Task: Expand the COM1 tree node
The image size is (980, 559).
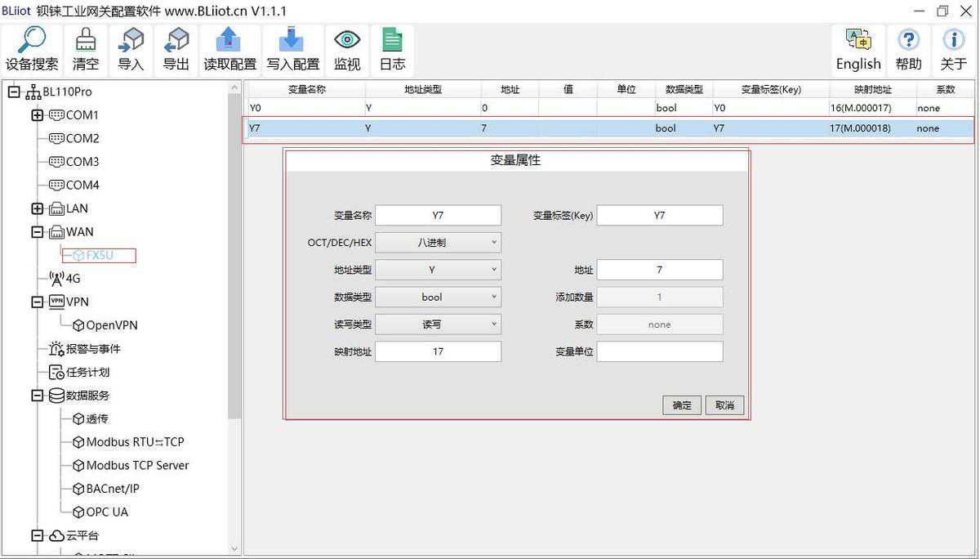Action: tap(37, 115)
